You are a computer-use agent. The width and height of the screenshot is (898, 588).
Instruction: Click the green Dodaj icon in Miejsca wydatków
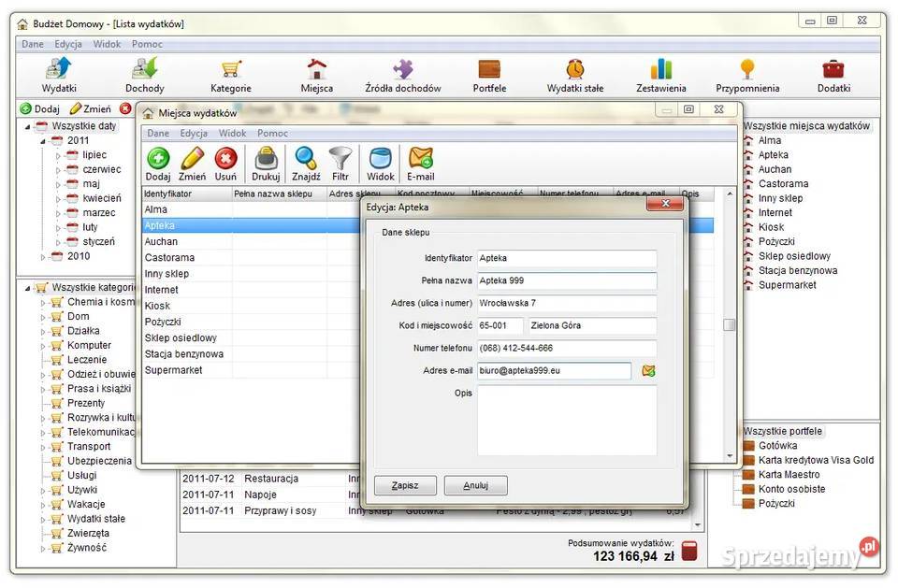158,164
